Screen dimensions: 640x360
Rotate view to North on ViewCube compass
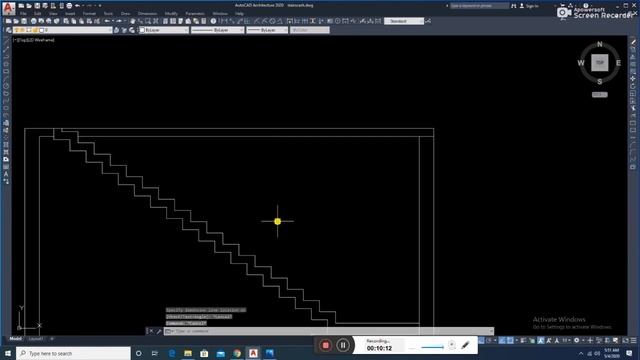(600, 44)
